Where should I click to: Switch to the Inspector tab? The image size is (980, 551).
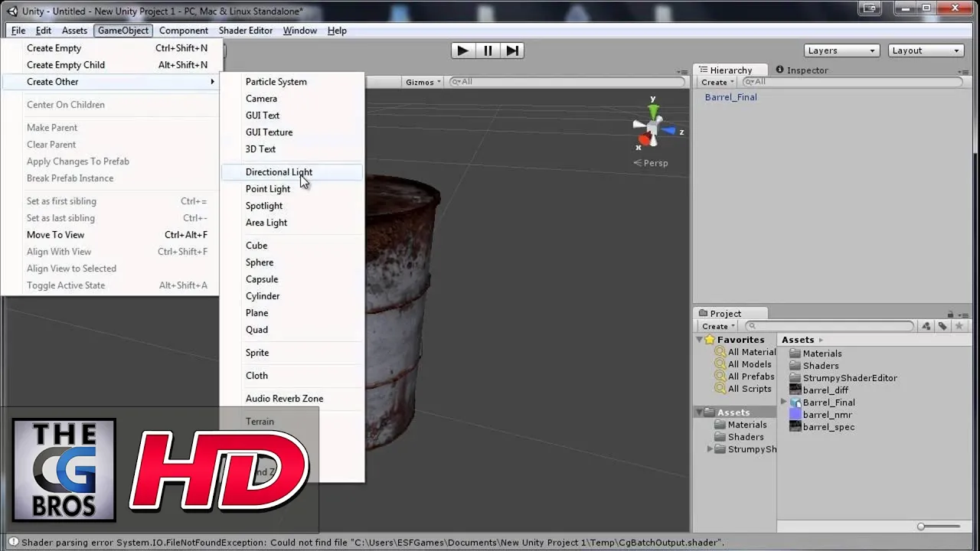pyautogui.click(x=802, y=70)
